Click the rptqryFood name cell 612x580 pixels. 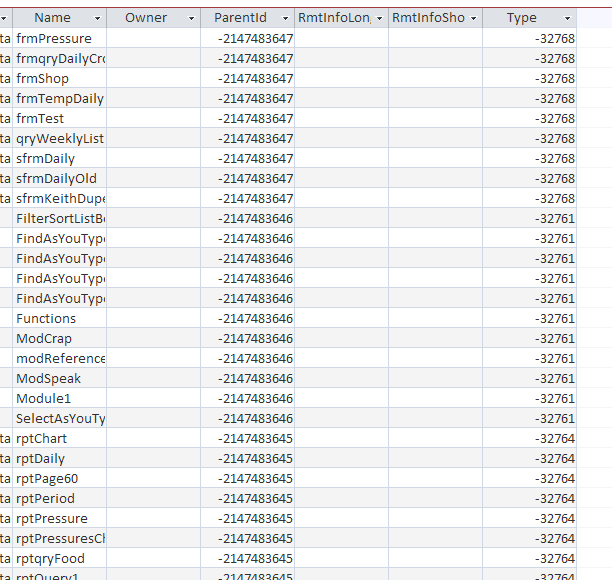click(x=60, y=559)
